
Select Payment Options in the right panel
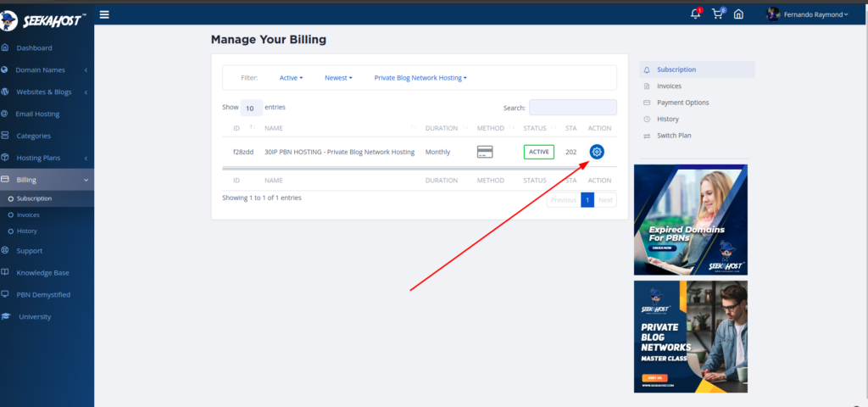[x=682, y=103]
